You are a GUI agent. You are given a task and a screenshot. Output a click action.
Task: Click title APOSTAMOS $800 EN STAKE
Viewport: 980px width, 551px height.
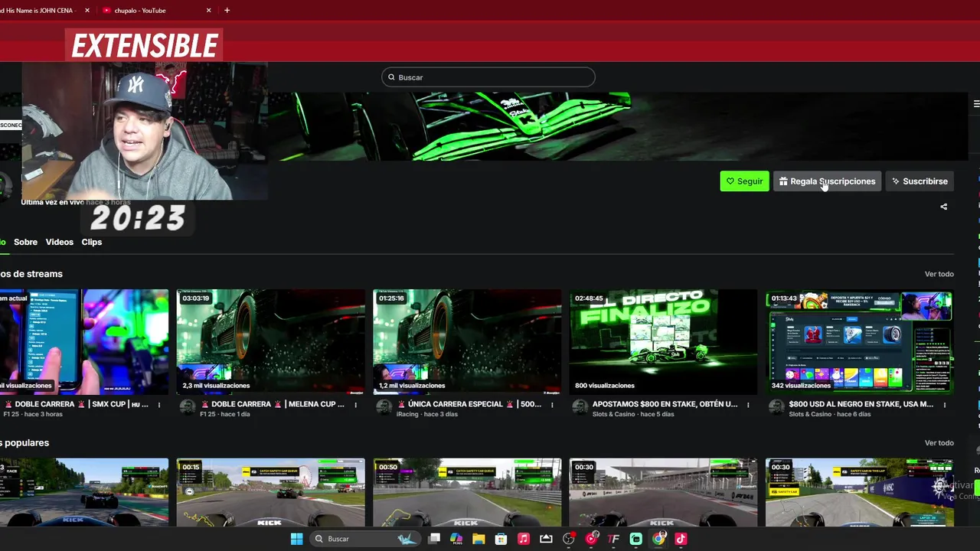pyautogui.click(x=665, y=404)
